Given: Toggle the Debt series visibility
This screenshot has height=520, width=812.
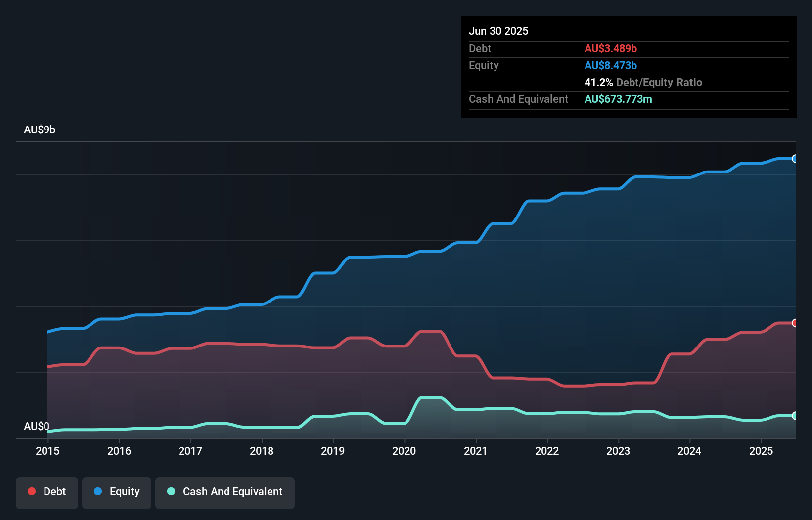Looking at the screenshot, I should [x=47, y=492].
